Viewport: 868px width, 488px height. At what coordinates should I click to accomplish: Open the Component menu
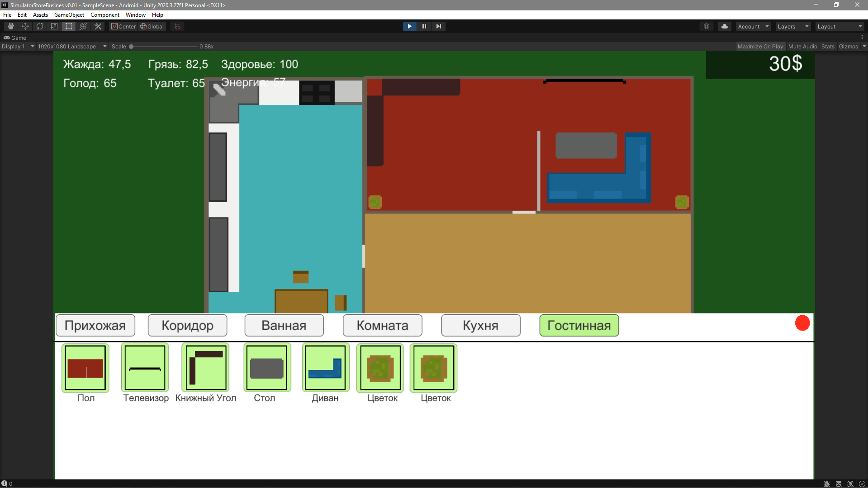coord(105,14)
